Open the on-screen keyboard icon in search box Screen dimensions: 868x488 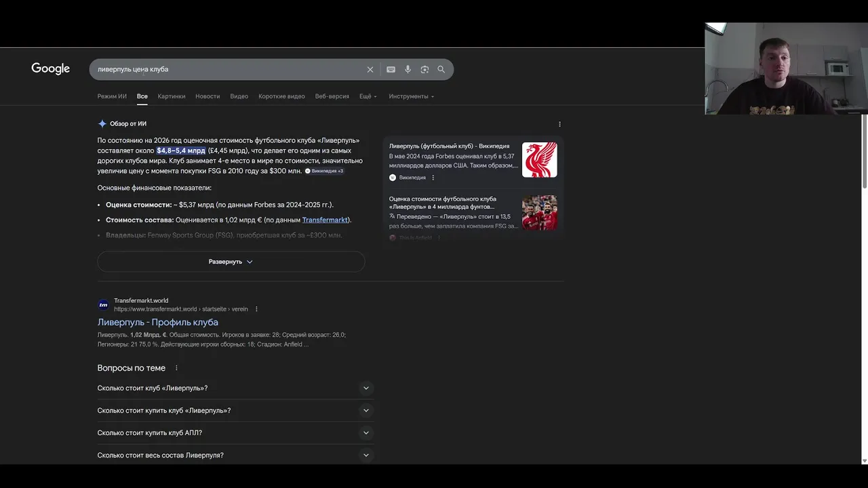[391, 69]
